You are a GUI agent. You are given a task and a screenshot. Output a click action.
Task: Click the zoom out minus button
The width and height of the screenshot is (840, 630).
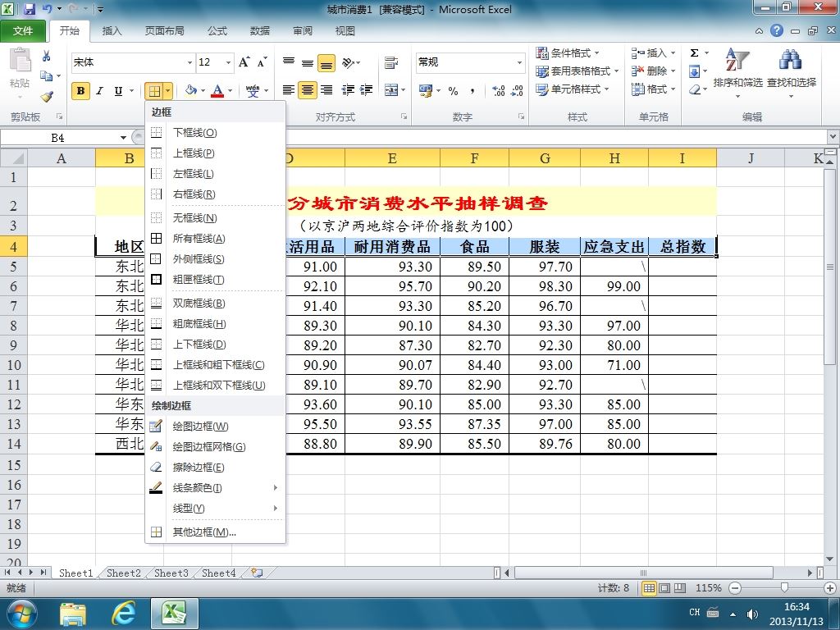736,587
